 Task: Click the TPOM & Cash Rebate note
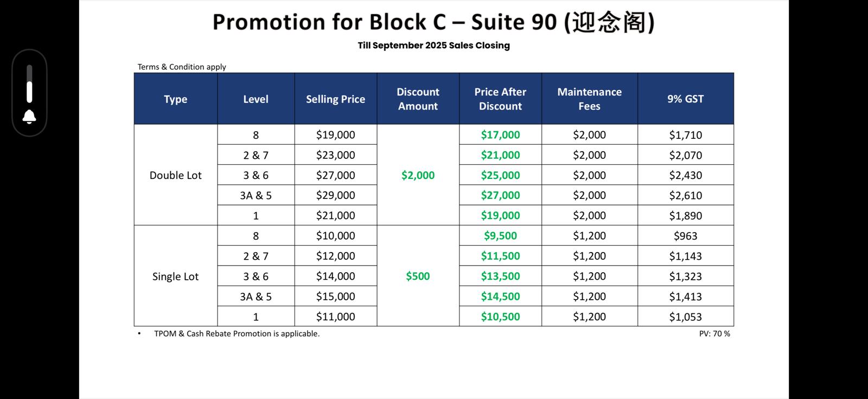pos(237,334)
